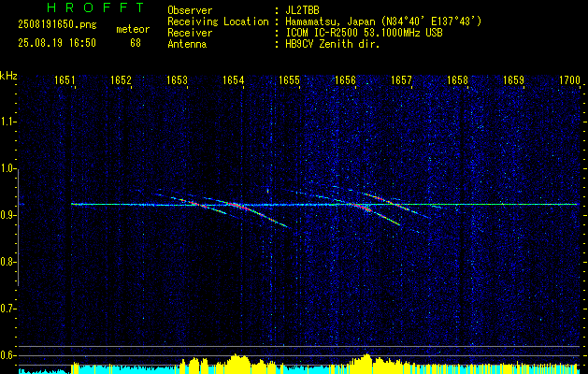
Task: Click the 1700 time axis marker
Action: pos(569,79)
